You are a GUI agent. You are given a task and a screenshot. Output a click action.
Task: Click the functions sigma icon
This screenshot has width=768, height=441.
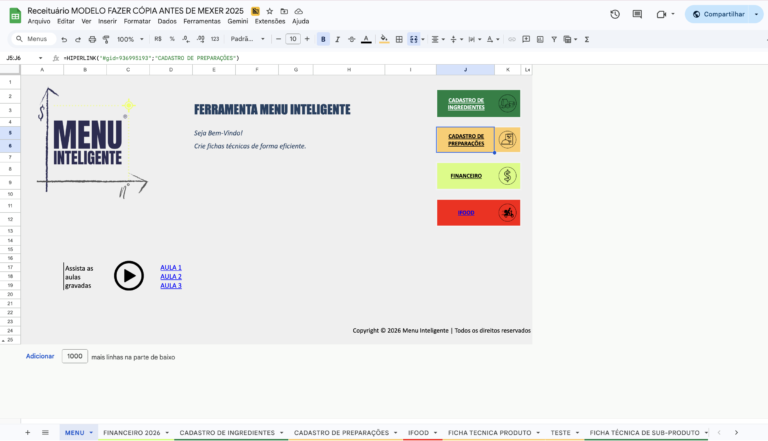(587, 39)
